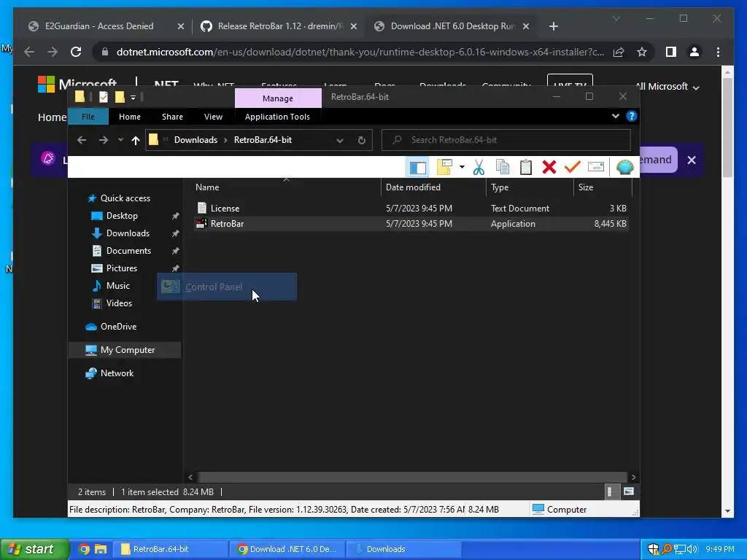Open Downloads in the navigation pane
747x560 pixels.
pyautogui.click(x=127, y=233)
